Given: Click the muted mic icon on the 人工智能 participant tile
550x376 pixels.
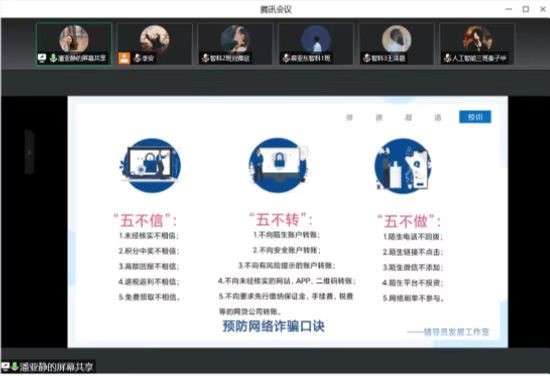Looking at the screenshot, I should (447, 58).
